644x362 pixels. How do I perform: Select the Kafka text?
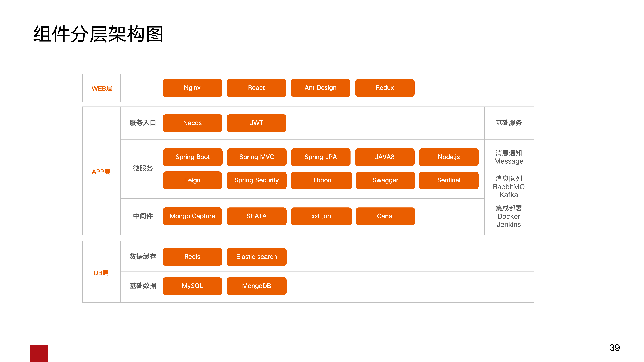pyautogui.click(x=509, y=195)
